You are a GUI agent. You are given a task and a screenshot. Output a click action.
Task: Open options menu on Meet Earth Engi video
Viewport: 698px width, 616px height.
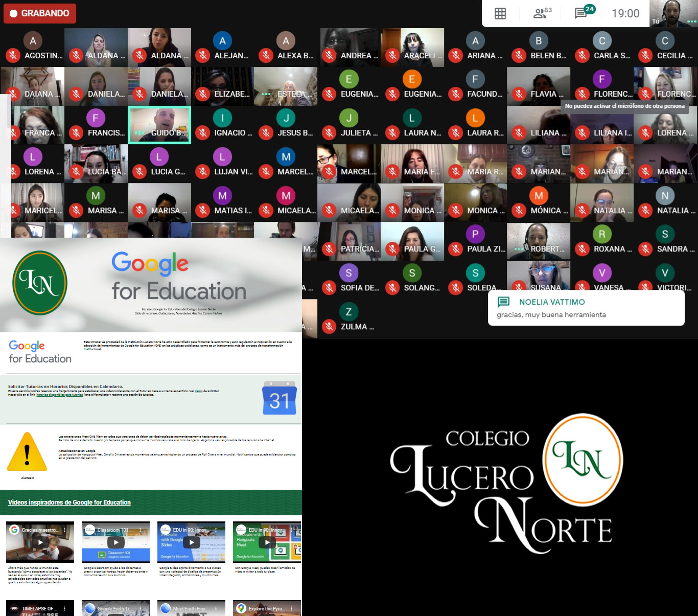[x=216, y=608]
